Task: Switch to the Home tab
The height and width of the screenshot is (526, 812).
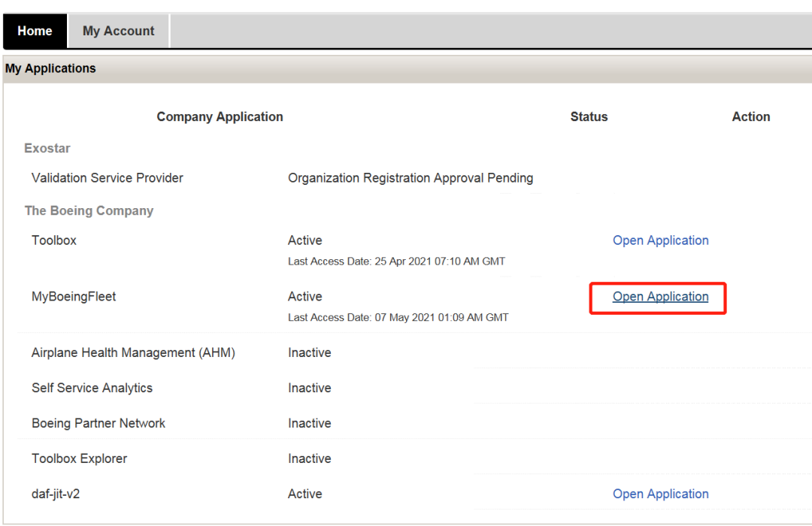Action: point(35,31)
